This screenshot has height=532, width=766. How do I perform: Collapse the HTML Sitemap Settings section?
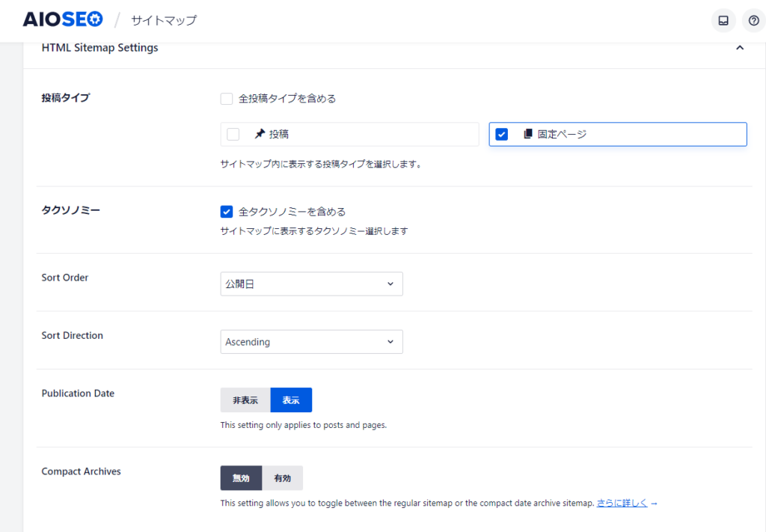click(739, 48)
